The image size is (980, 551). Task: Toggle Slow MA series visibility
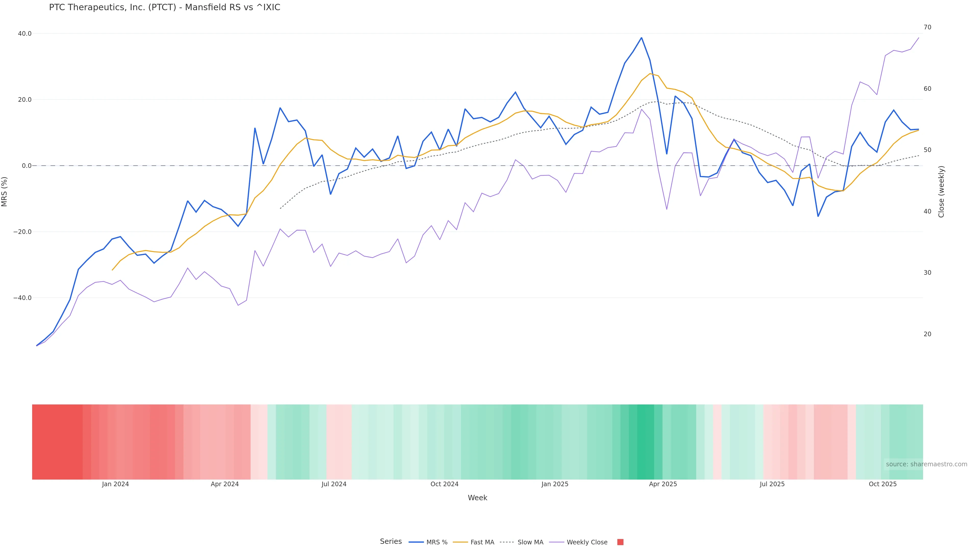(530, 542)
